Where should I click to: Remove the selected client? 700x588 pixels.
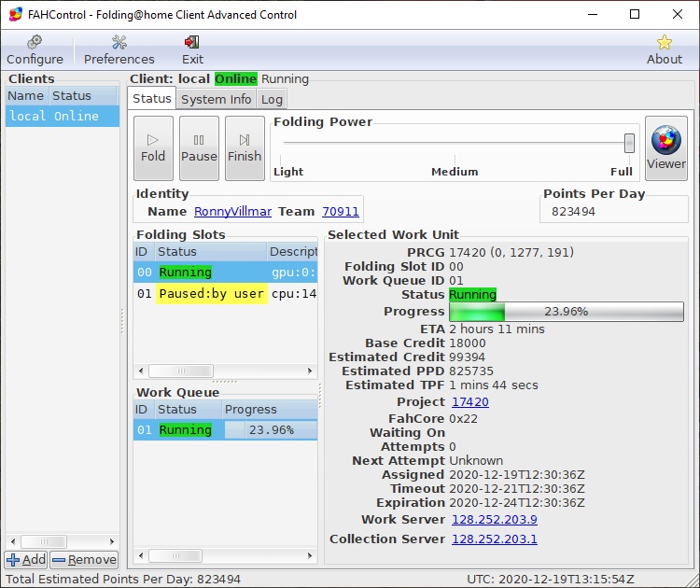[x=84, y=559]
